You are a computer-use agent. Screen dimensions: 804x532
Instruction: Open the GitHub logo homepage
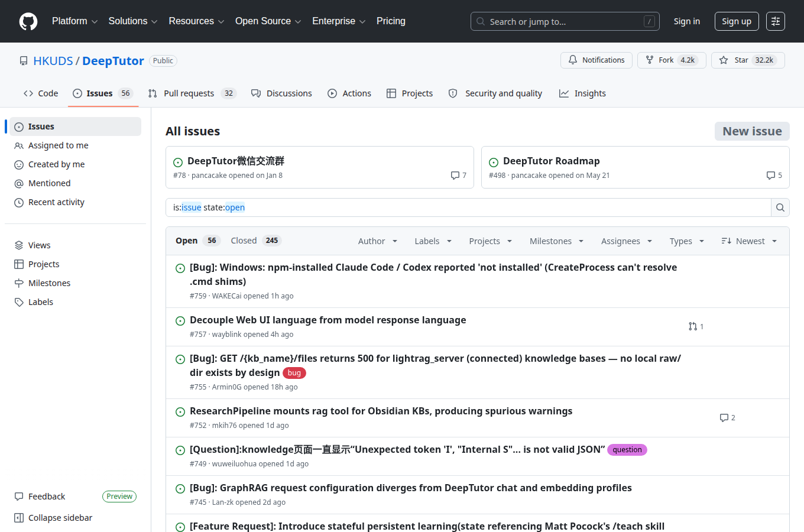click(28, 21)
